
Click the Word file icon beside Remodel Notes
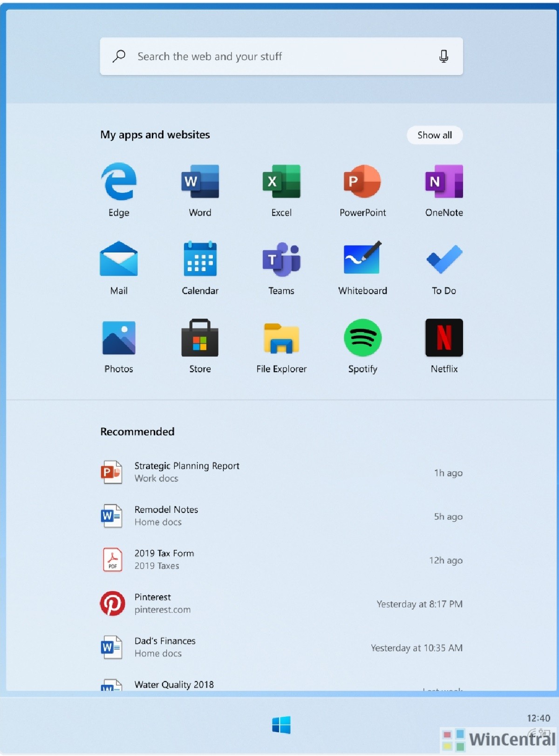pyautogui.click(x=112, y=516)
